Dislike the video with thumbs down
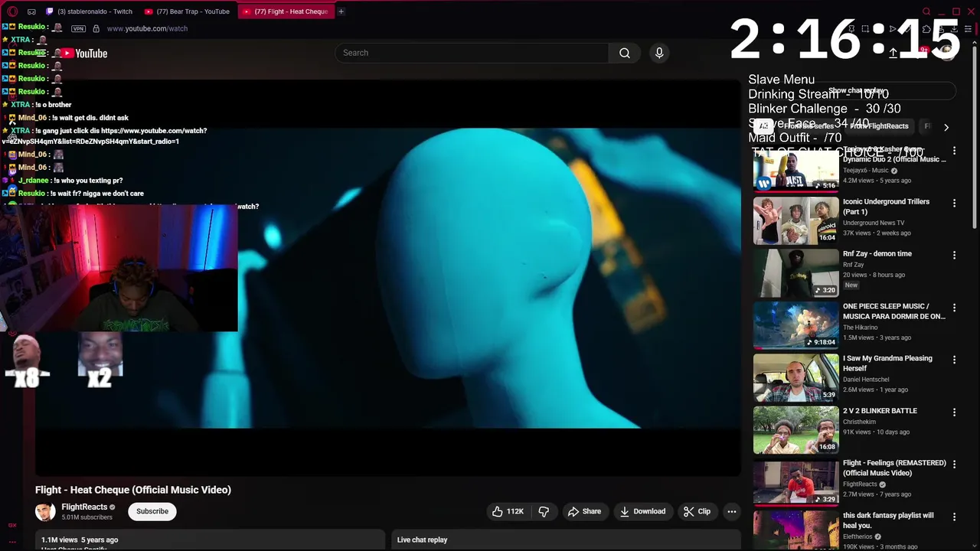The width and height of the screenshot is (980, 551). [544, 511]
